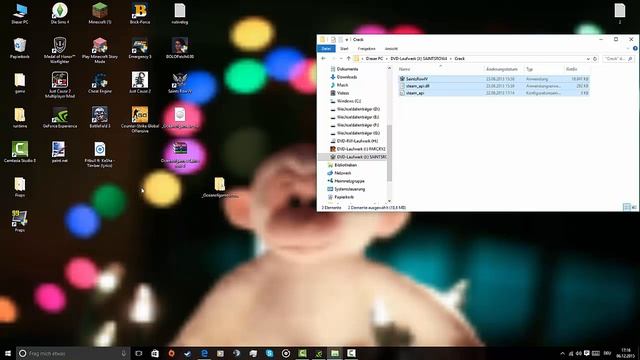Select Wechseldatenträger (D:) in navigation pane
The image size is (640, 360).
(x=358, y=109)
